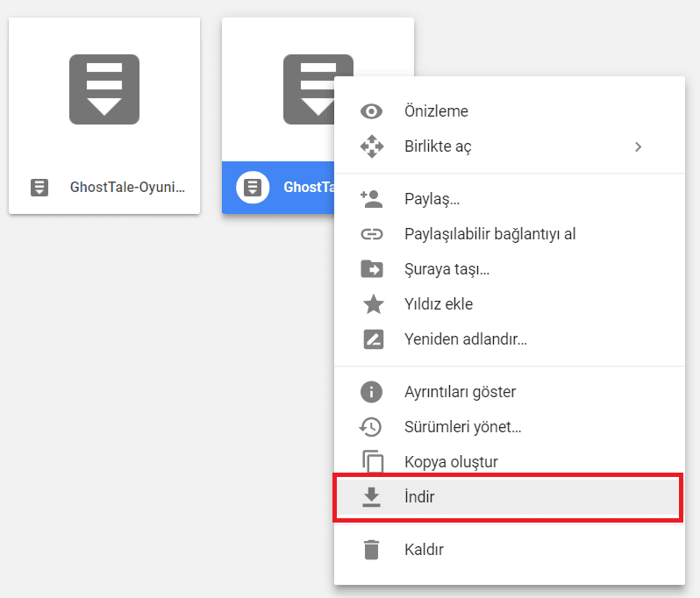Image resolution: width=700 pixels, height=598 pixels.
Task: Click the GhostTale-Oyuni… file name text
Action: click(127, 188)
